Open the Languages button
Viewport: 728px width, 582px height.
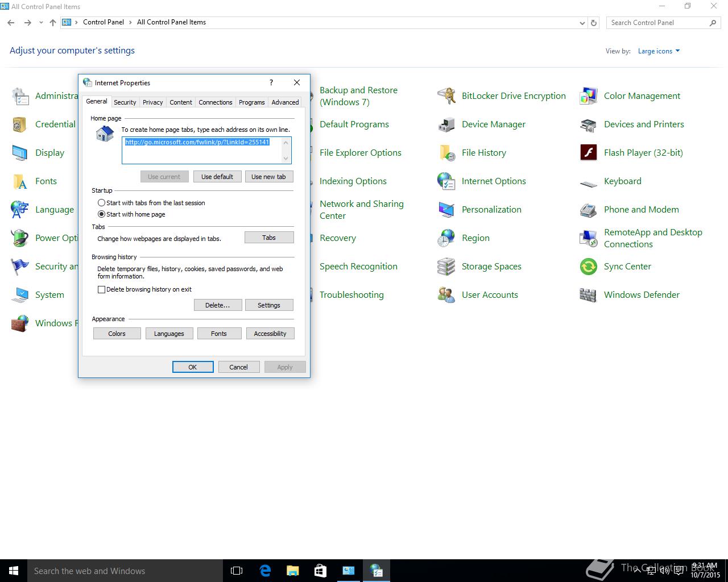click(x=169, y=334)
